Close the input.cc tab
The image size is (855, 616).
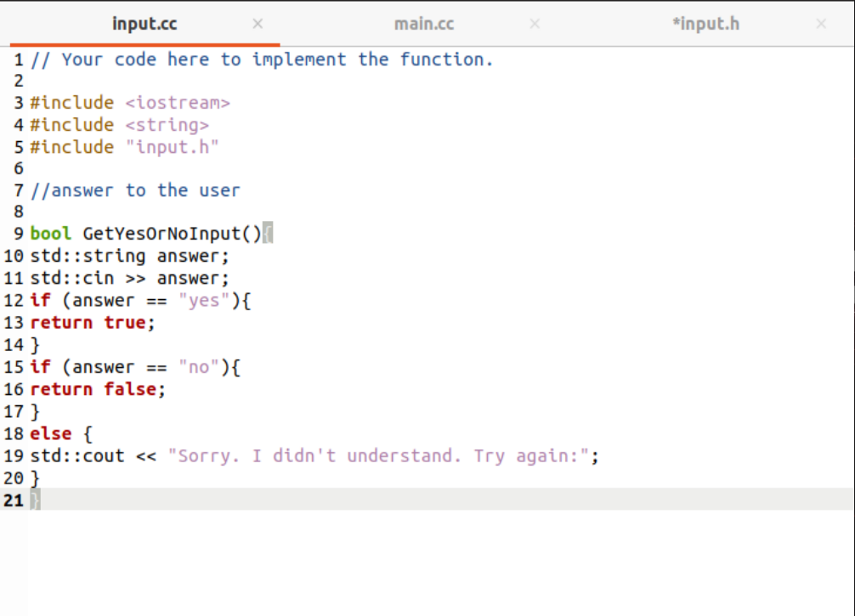(257, 24)
